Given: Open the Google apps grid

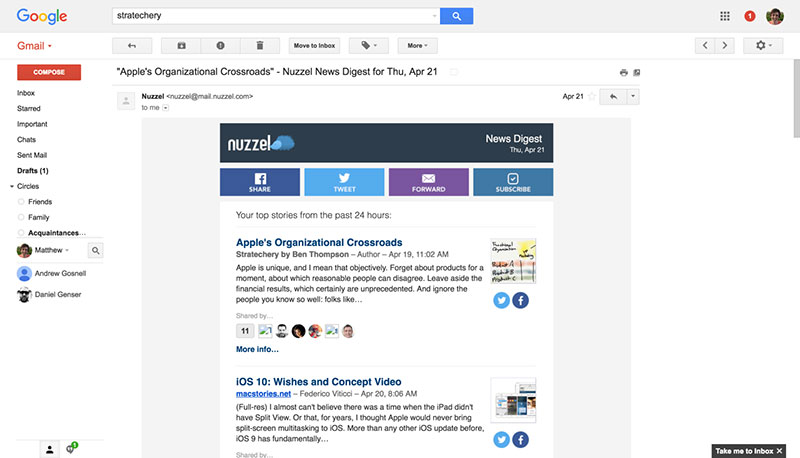Looking at the screenshot, I should tap(724, 16).
